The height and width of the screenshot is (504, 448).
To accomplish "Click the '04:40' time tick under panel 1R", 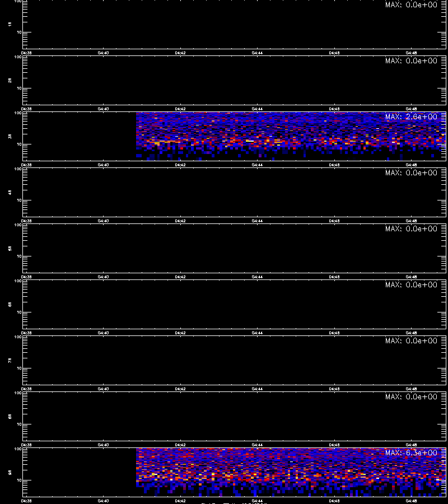I will click(x=103, y=53).
